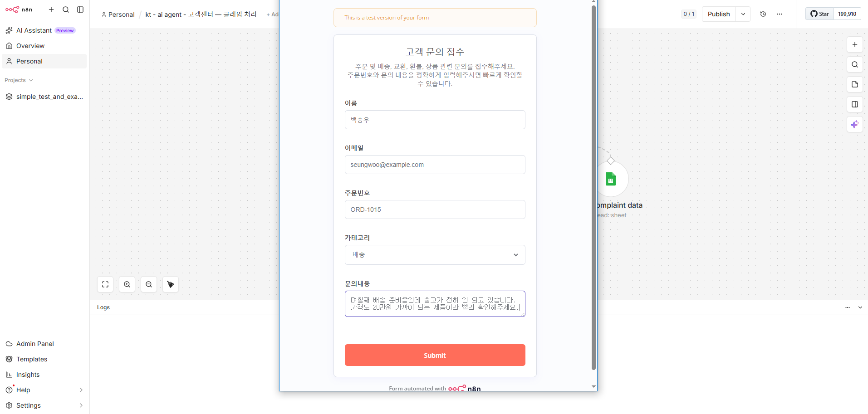Open AI sparkle build icon

[x=855, y=124]
